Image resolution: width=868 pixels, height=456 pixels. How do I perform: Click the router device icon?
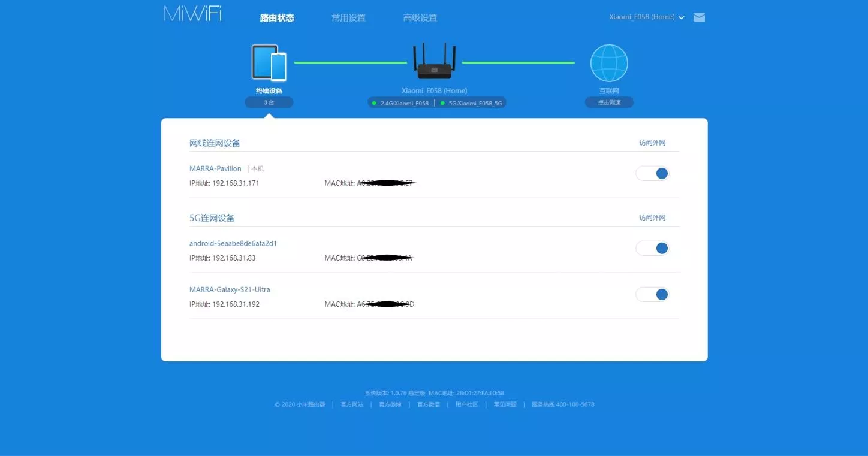tap(435, 61)
